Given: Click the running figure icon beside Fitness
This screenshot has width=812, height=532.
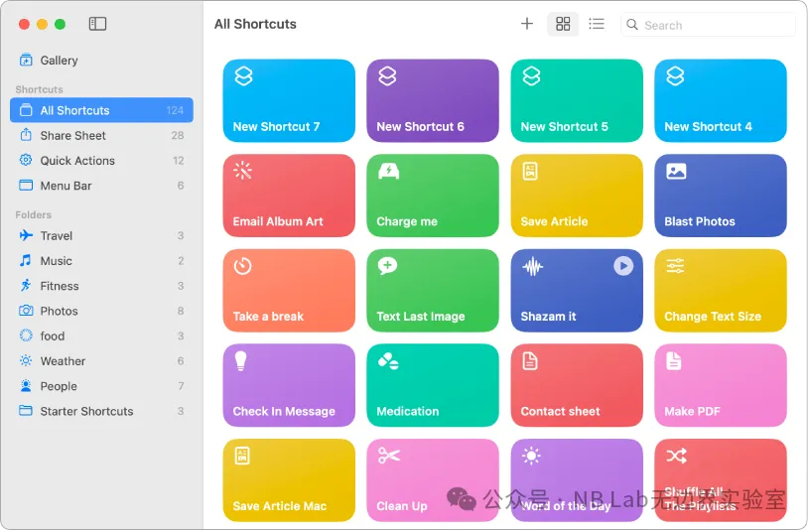Looking at the screenshot, I should [x=26, y=286].
